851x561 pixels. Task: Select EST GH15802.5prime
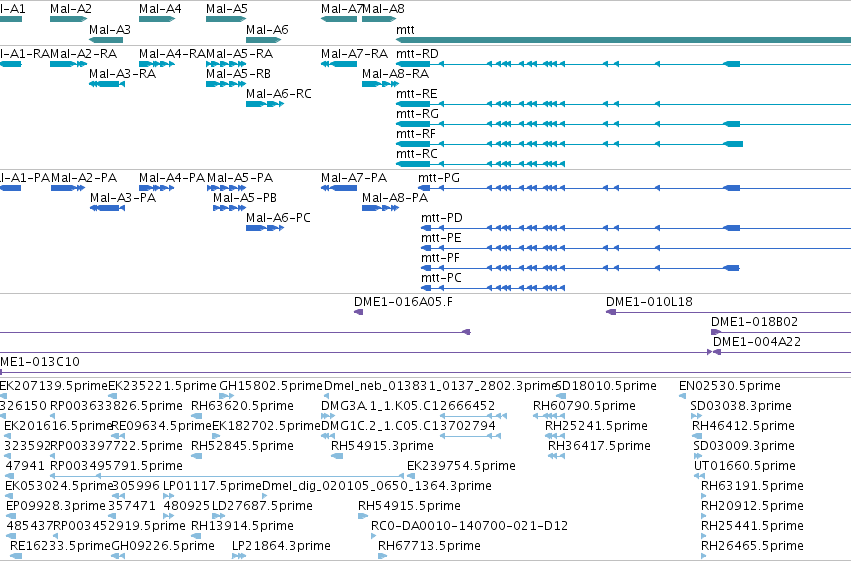click(x=271, y=386)
